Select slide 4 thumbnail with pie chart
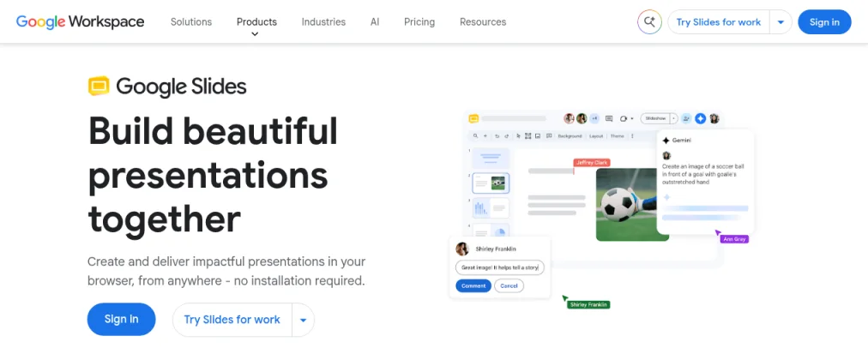The image size is (868, 360). click(x=491, y=231)
